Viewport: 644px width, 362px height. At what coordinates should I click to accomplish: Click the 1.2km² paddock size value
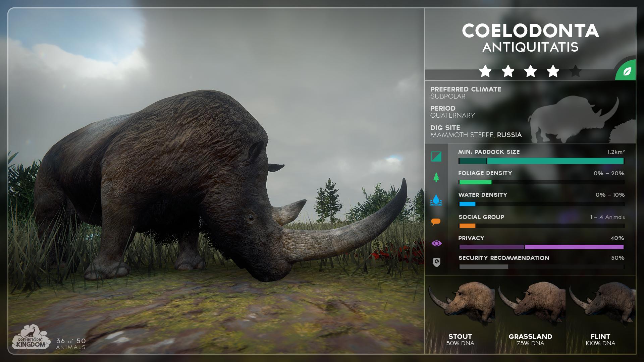click(616, 152)
